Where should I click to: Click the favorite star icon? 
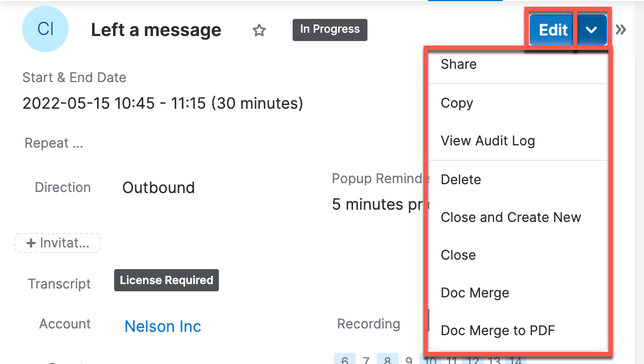pos(259,31)
